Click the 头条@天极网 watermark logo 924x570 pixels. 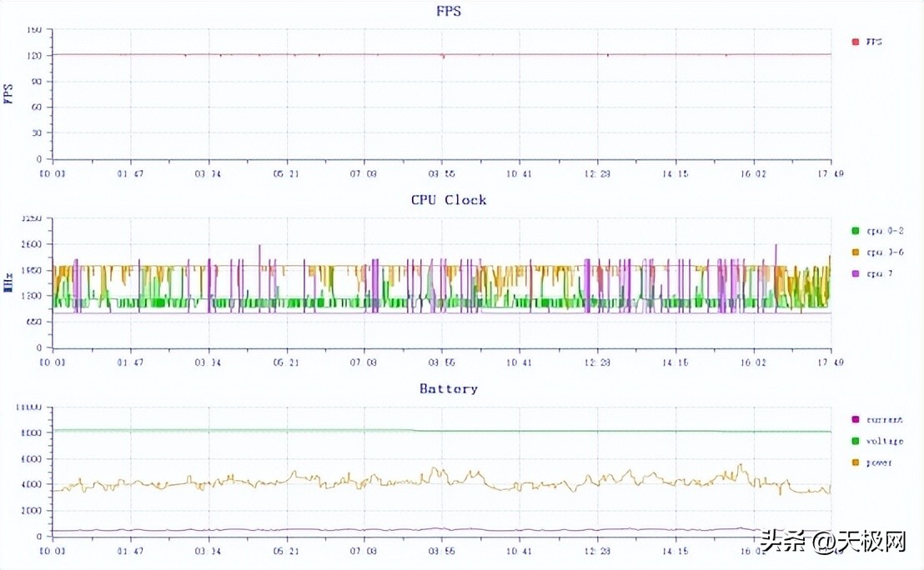click(834, 542)
